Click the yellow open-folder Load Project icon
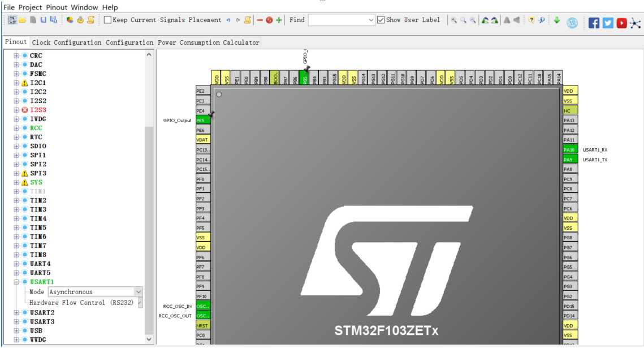Image resolution: width=644 pixels, height=348 pixels. [x=22, y=20]
